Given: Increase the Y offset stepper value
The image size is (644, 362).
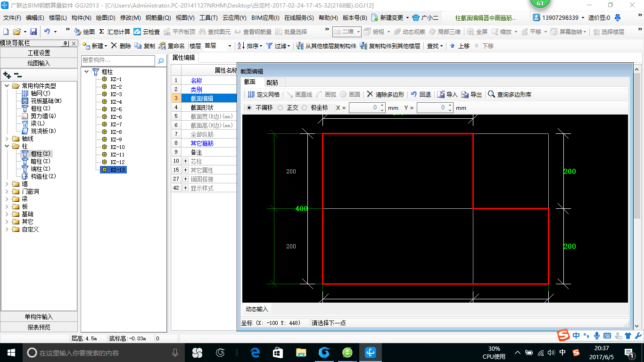Looking at the screenshot, I should click(450, 105).
